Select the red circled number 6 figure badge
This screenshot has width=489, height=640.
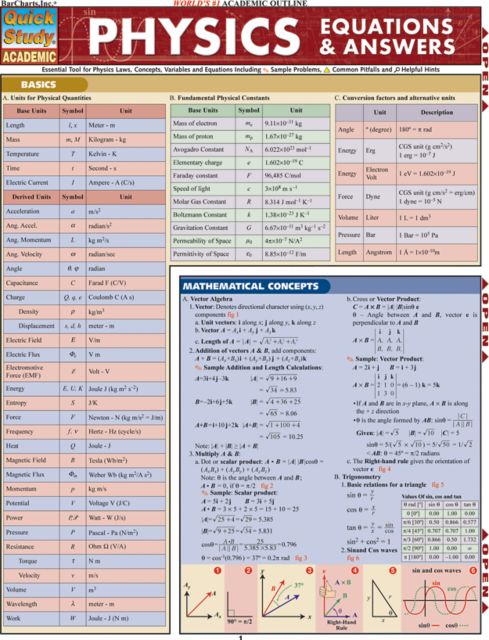473,570
